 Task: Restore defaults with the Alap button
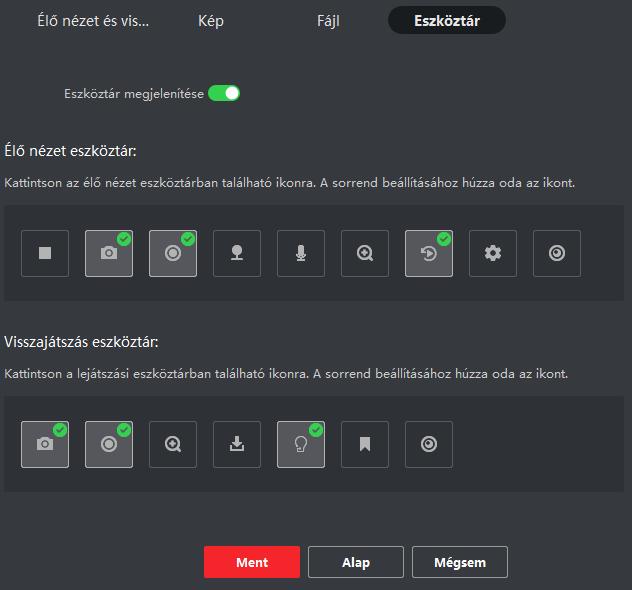click(356, 562)
